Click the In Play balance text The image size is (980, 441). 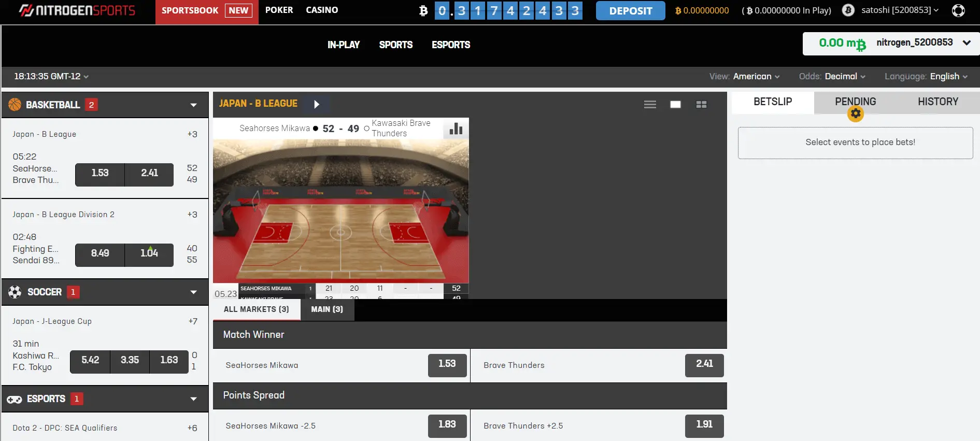tap(786, 10)
